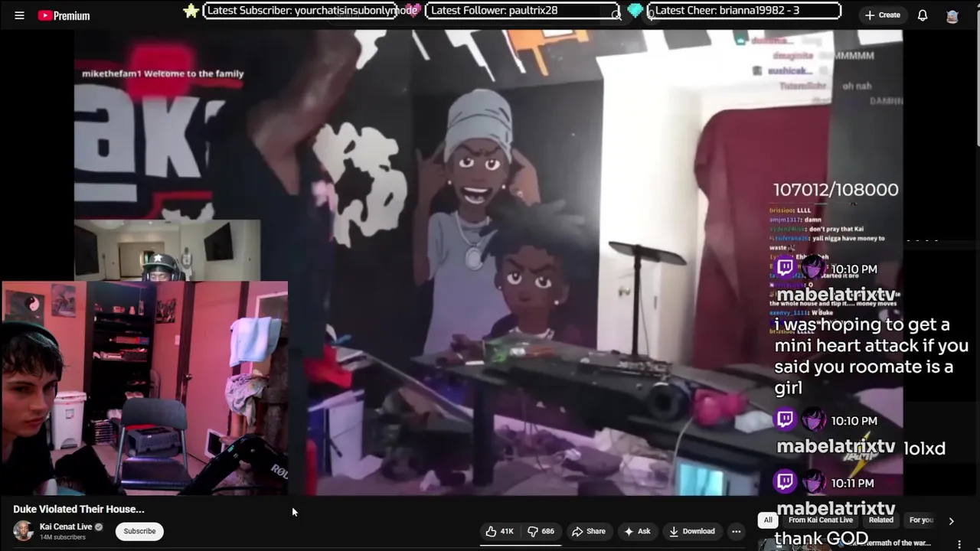Subscribe to Kai Cenat Live

pyautogui.click(x=139, y=531)
